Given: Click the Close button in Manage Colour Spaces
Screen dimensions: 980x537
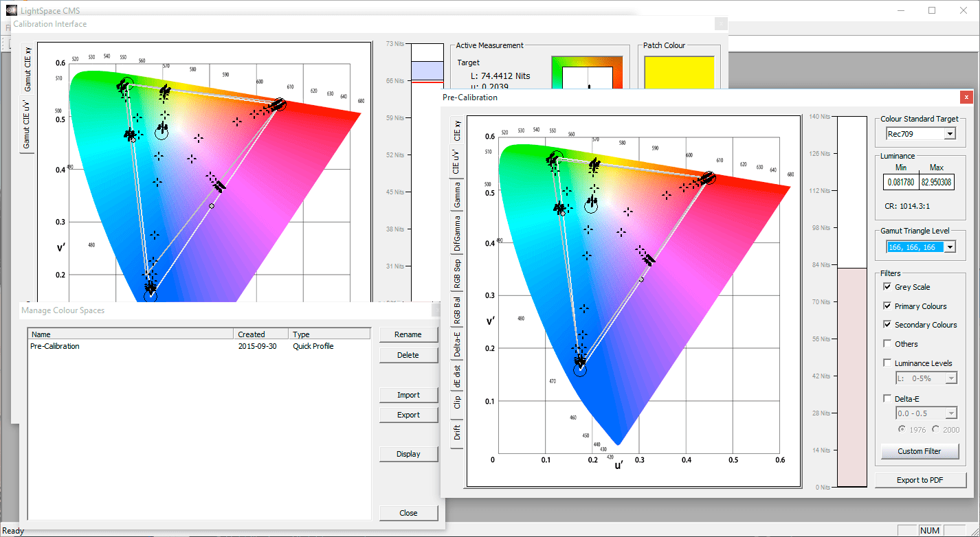Looking at the screenshot, I should [408, 513].
